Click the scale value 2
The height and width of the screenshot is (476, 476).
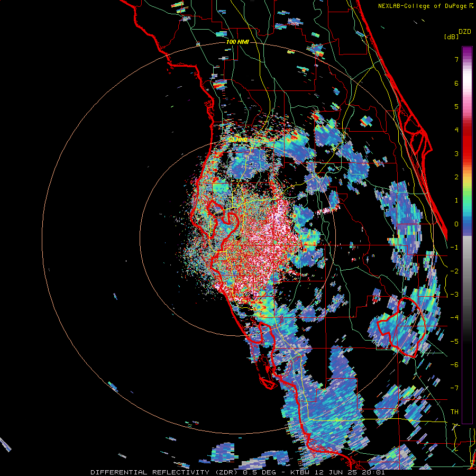pos(456,177)
